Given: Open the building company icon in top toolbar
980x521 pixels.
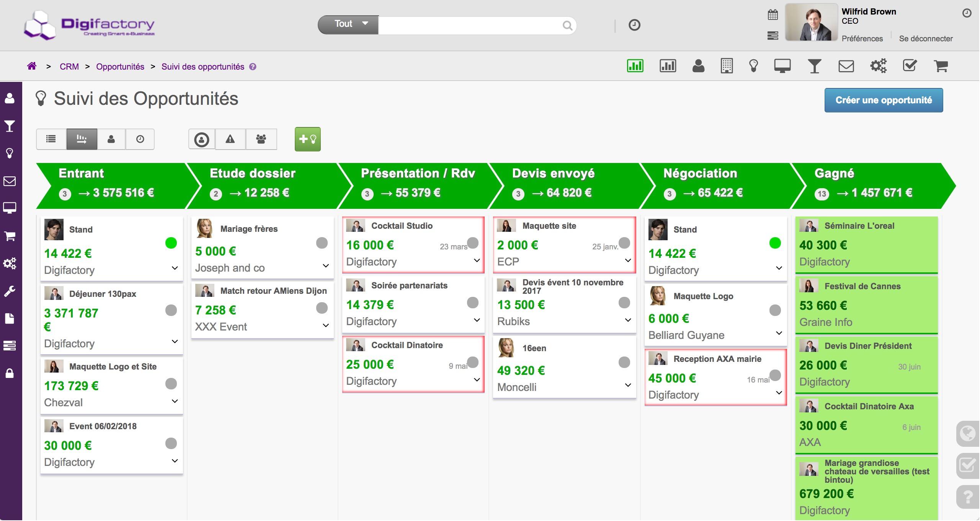Looking at the screenshot, I should pyautogui.click(x=727, y=66).
